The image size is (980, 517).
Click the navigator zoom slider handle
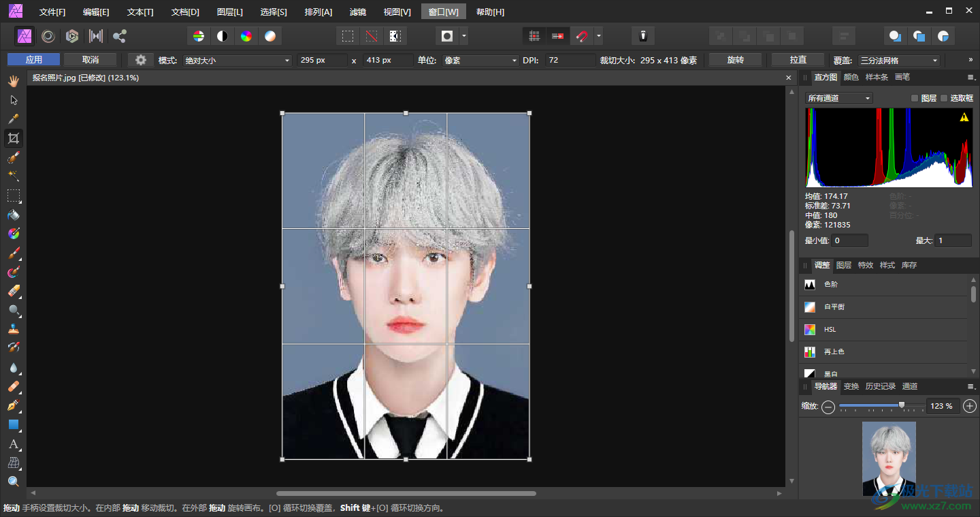point(902,405)
